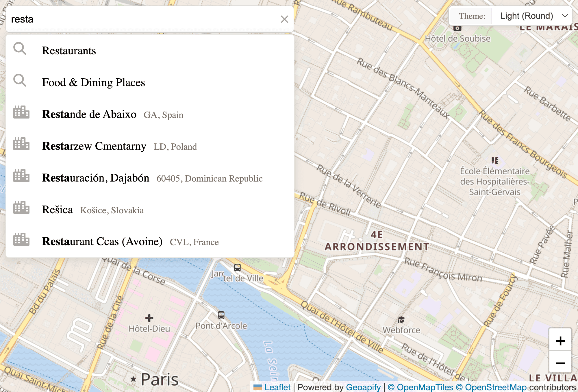Click the Theme dropdown chevron arrow
578x392 pixels.
(x=565, y=16)
